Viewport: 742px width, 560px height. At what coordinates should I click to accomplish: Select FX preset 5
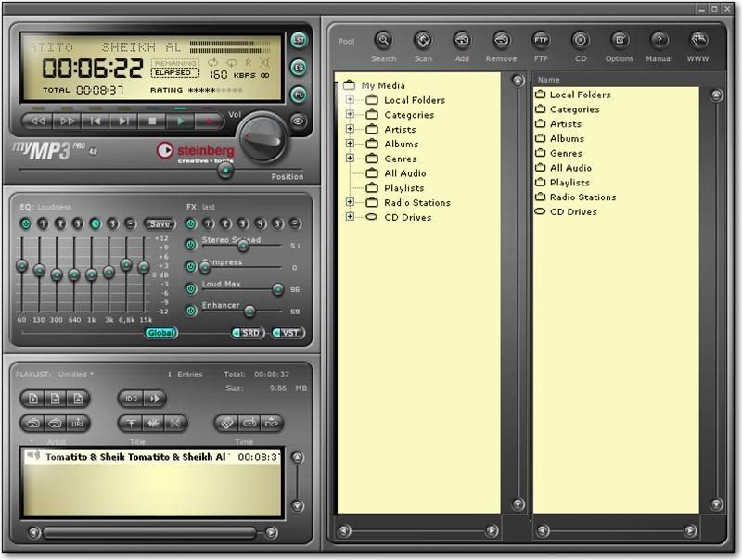[x=277, y=223]
